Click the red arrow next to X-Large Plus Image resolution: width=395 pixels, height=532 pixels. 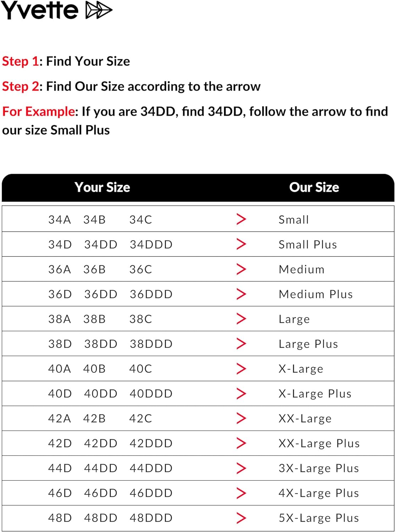(x=241, y=393)
